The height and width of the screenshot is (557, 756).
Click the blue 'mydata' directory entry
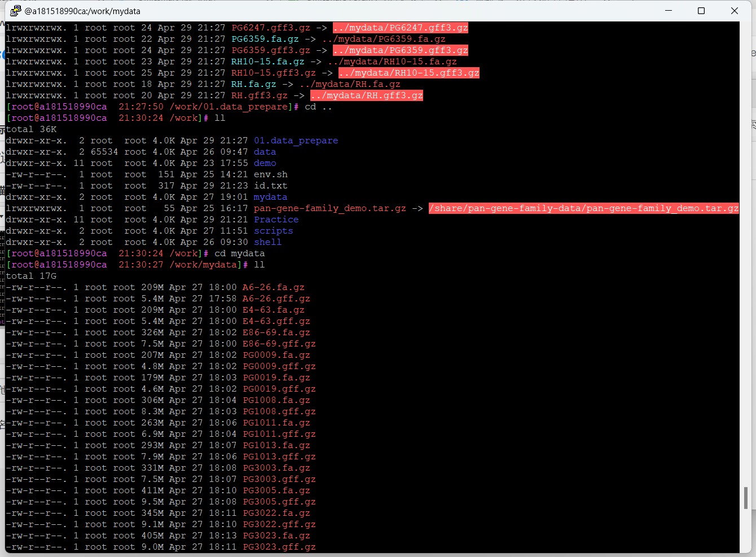270,197
